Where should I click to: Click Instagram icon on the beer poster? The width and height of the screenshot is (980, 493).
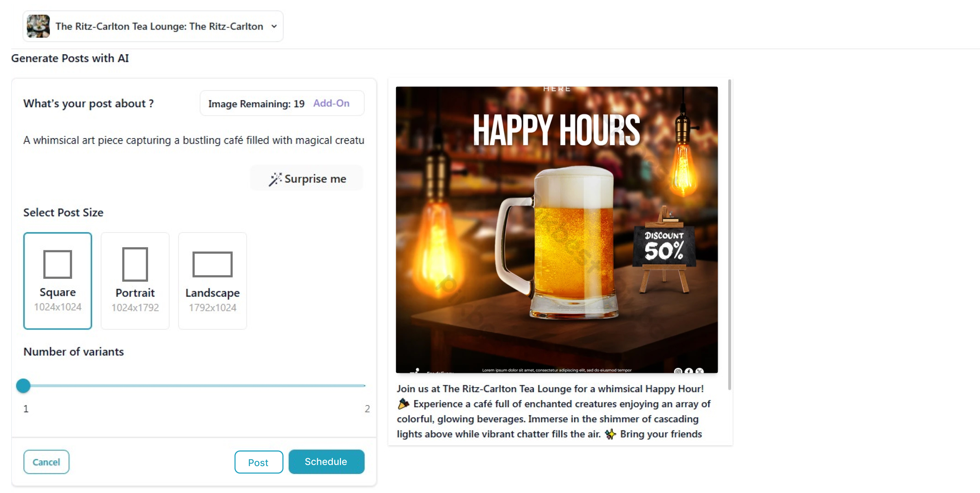[x=677, y=371]
